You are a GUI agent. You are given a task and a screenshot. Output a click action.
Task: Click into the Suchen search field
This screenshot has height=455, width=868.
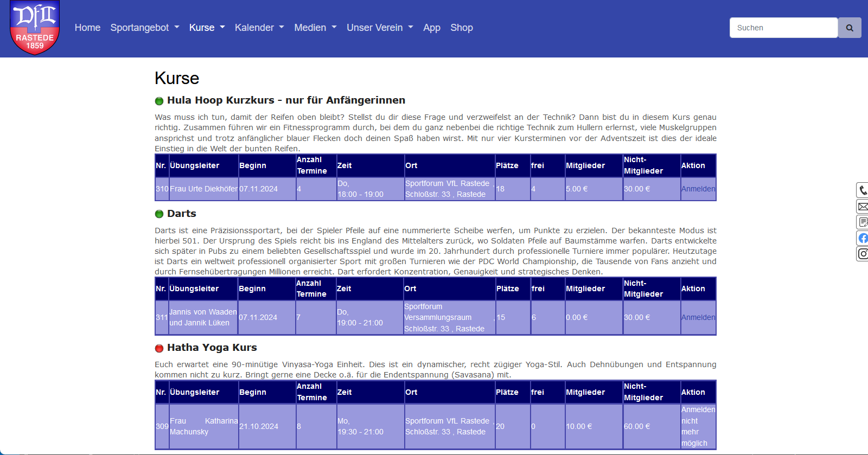pos(784,28)
